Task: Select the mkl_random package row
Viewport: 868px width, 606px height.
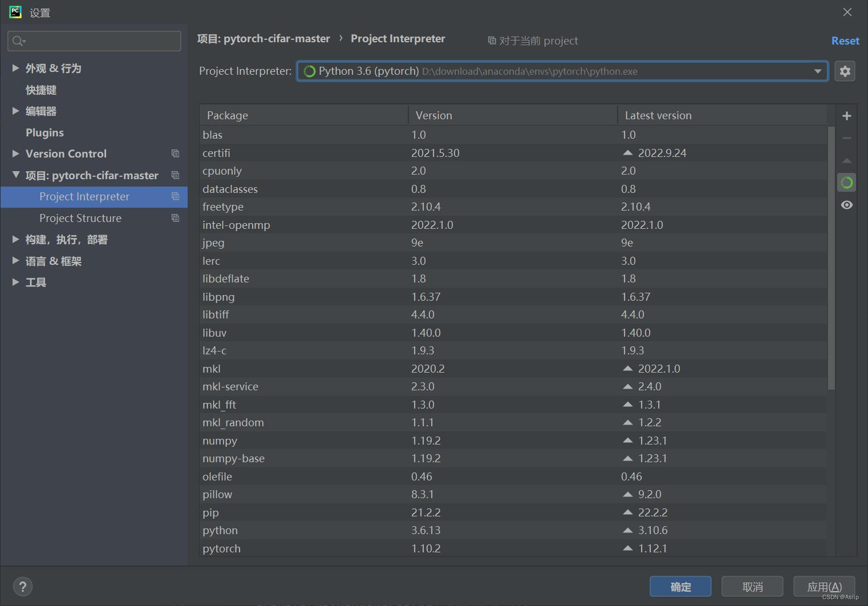Action: pos(513,422)
